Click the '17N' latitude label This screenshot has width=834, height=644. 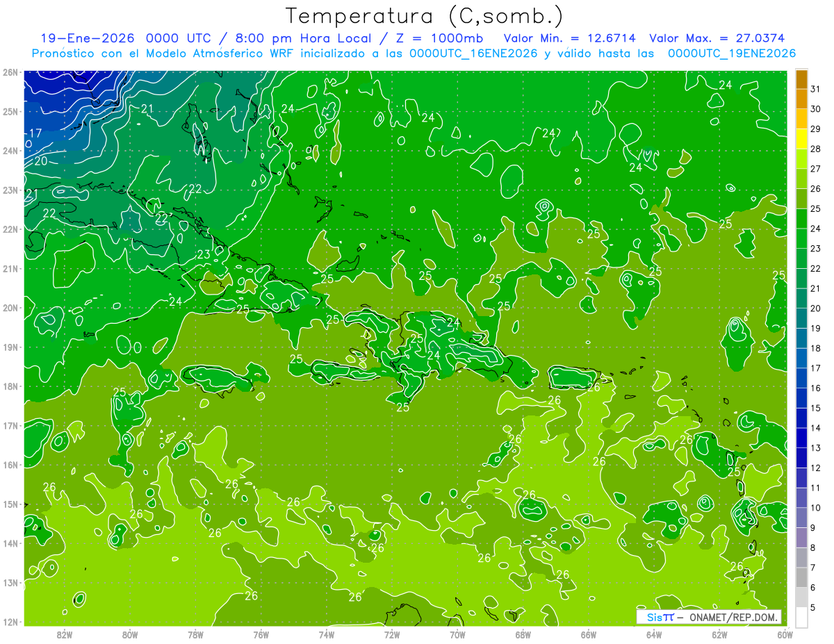pyautogui.click(x=10, y=425)
